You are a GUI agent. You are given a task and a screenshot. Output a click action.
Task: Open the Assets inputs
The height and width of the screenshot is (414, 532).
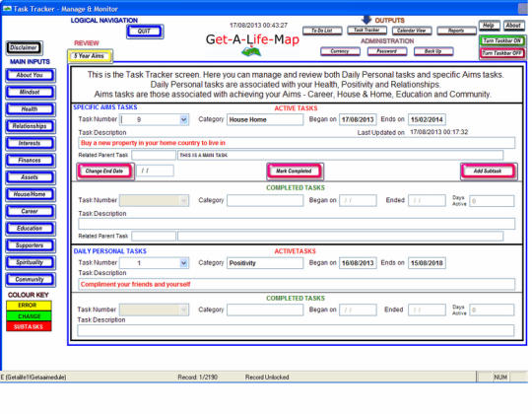[31, 177]
